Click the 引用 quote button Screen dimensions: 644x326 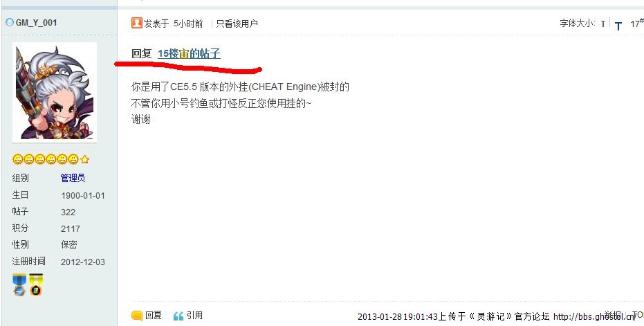194,316
